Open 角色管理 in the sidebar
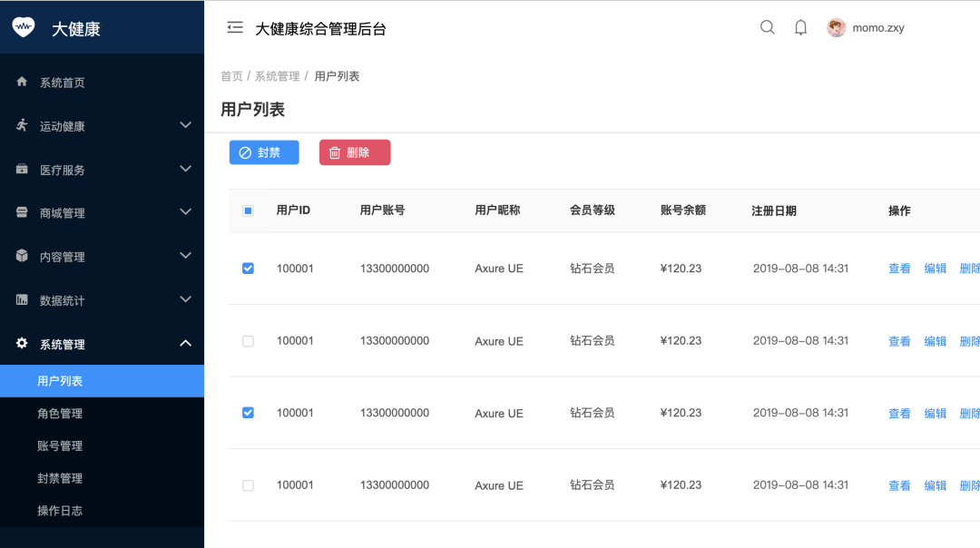Screen dimensions: 980x548 [60, 414]
